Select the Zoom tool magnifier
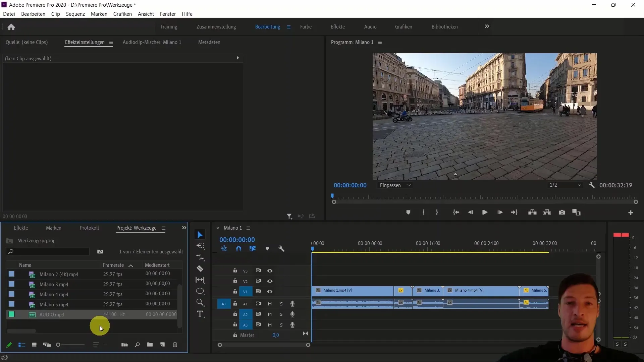644x362 pixels. (200, 302)
